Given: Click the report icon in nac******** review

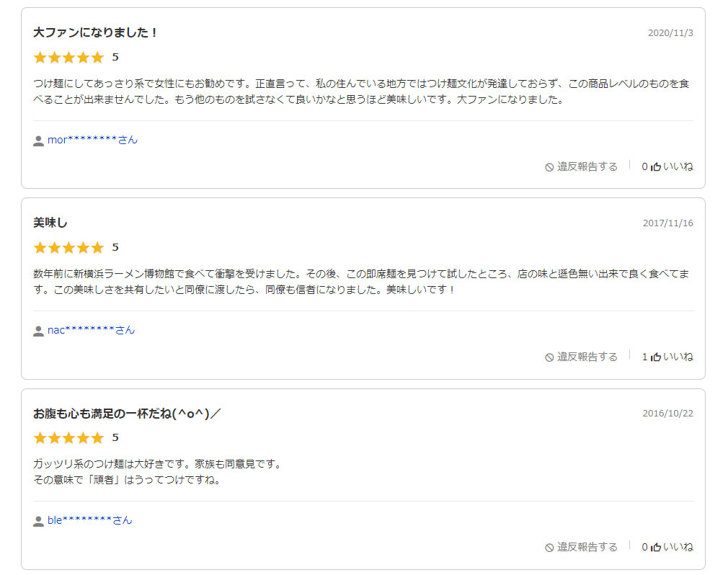Looking at the screenshot, I should 549,357.
